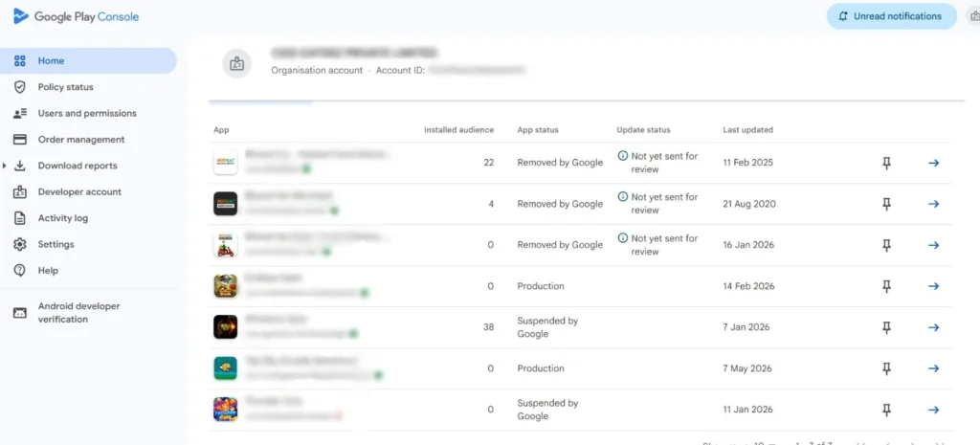Open Android developer verification page
Image resolution: width=980 pixels, height=445 pixels.
(x=78, y=313)
